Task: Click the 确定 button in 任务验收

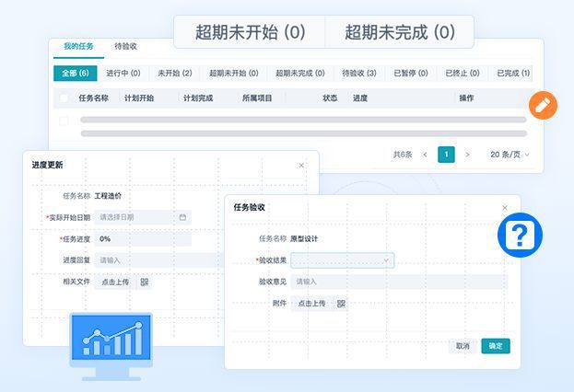Action: [496, 346]
